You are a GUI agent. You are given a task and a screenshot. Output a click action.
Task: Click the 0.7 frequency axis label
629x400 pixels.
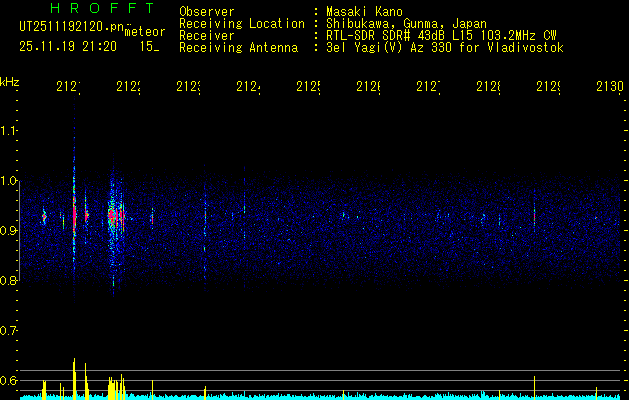[8, 331]
